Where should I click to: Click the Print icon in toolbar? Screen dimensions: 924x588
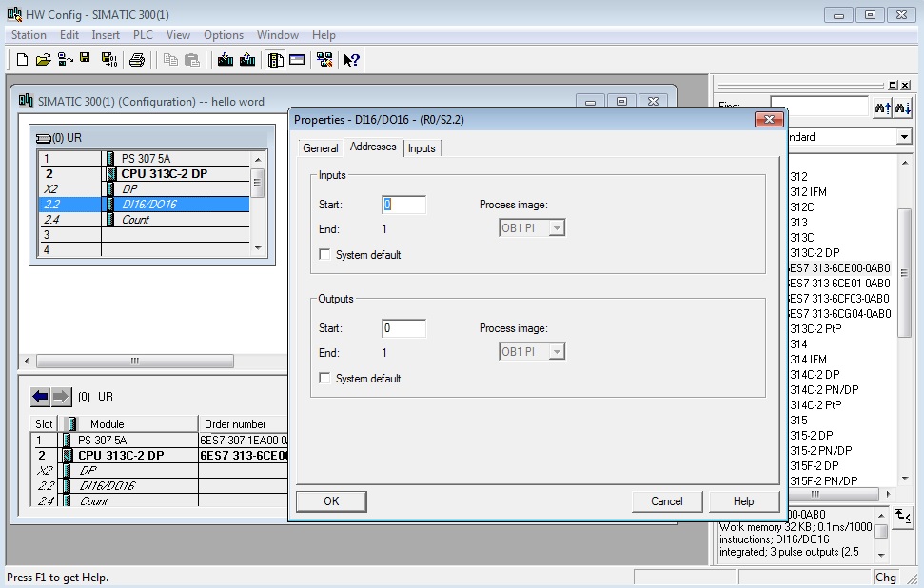(137, 60)
